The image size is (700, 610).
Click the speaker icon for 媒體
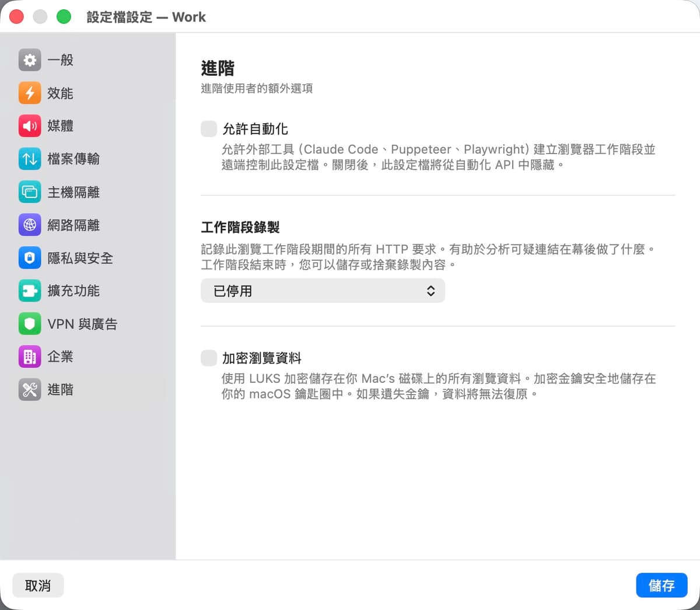pos(30,126)
